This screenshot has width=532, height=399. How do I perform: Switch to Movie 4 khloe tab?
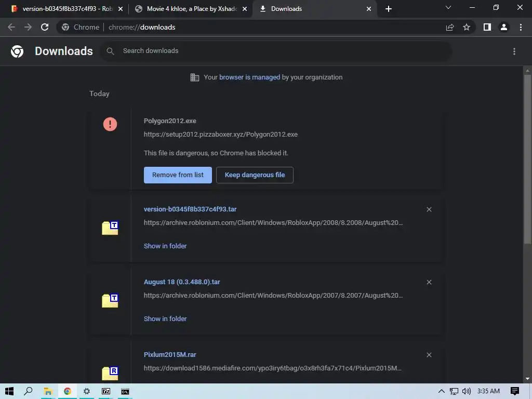pyautogui.click(x=192, y=9)
